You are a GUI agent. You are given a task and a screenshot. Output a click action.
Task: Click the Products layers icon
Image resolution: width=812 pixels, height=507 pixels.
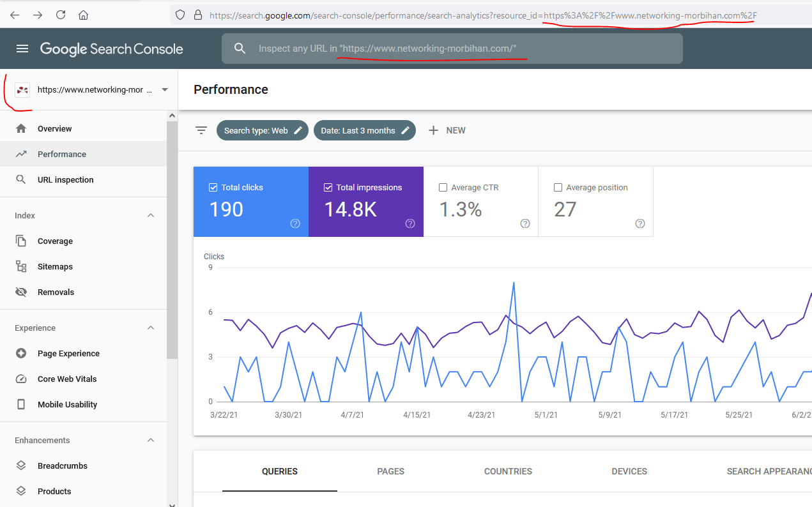coord(21,491)
